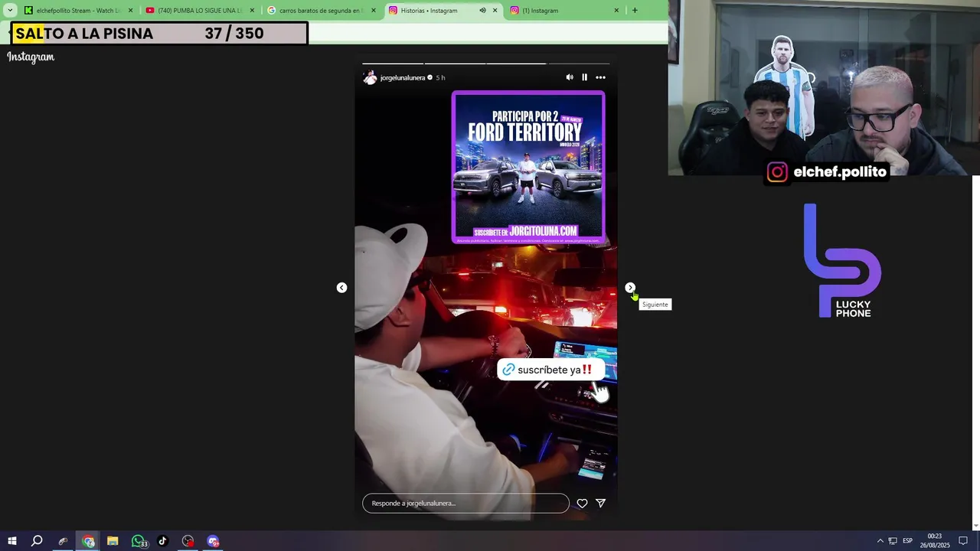This screenshot has width=980, height=551.
Task: Share the story with the paper plane icon
Action: pos(601,504)
